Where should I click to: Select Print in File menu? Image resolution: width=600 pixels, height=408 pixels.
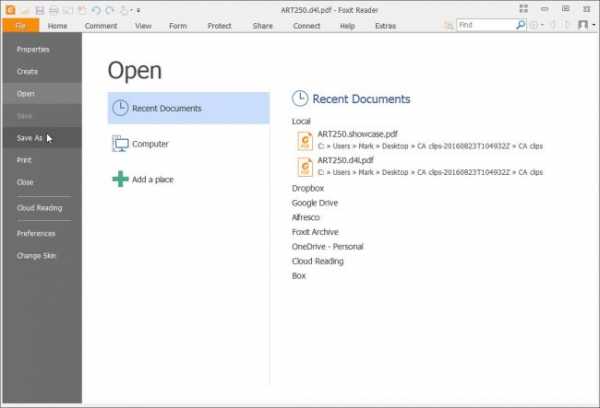(42, 160)
